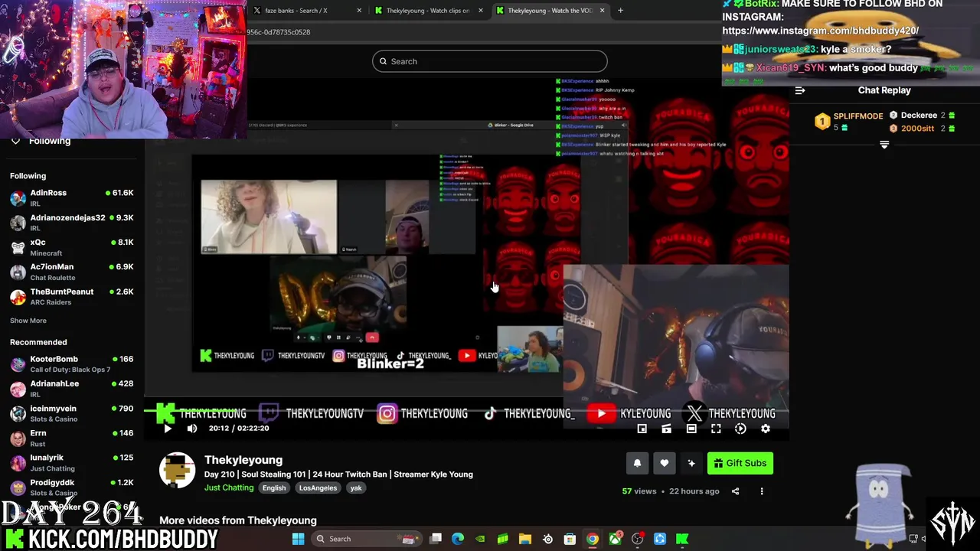
Task: Open Microsoft Store from the taskbar
Action: [570, 539]
